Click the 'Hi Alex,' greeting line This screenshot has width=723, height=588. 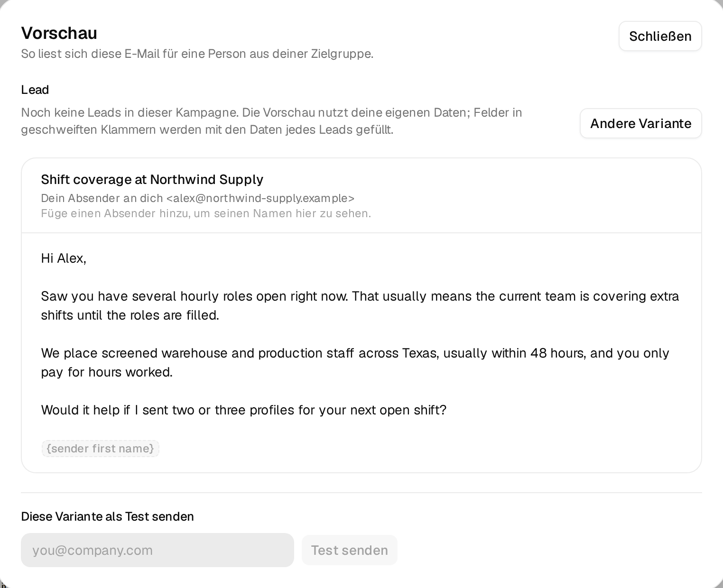click(64, 258)
